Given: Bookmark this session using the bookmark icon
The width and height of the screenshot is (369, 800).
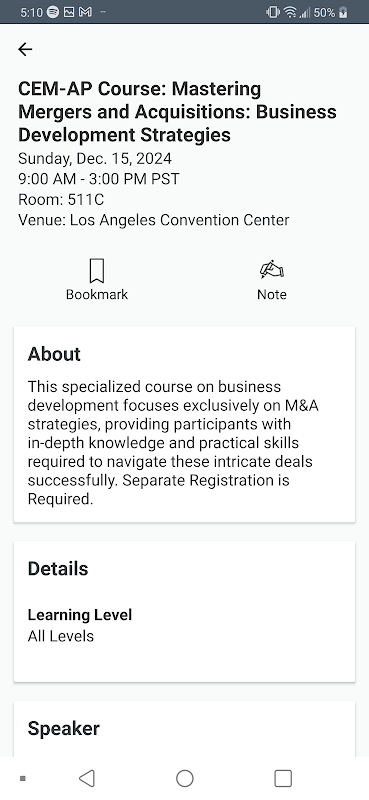Looking at the screenshot, I should [x=97, y=270].
